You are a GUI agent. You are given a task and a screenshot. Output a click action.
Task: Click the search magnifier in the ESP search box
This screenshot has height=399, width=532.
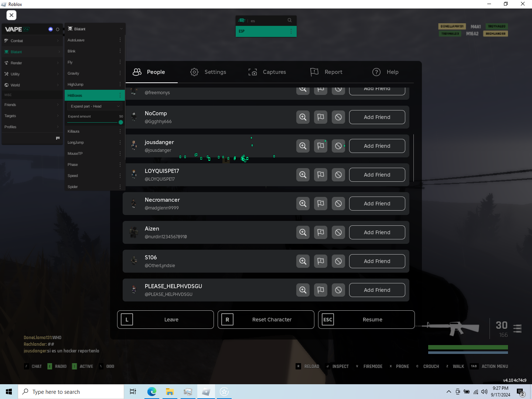290,20
